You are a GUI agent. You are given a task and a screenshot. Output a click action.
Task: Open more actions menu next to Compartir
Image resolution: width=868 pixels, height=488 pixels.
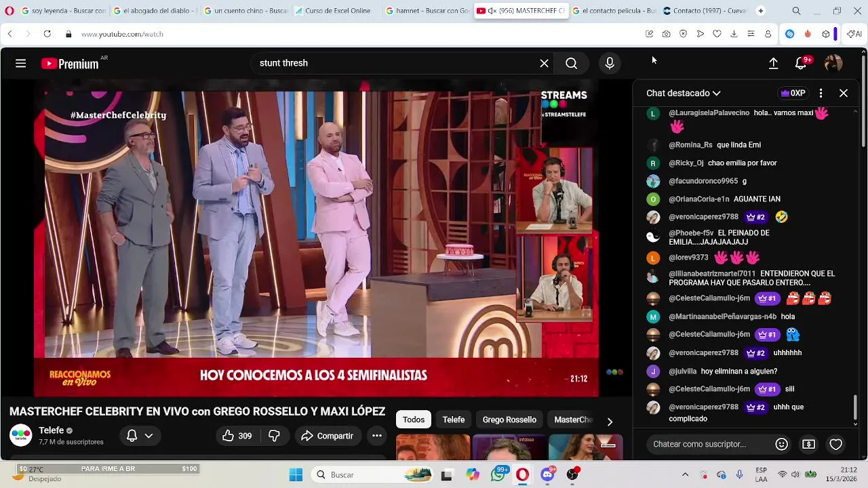pos(377,436)
